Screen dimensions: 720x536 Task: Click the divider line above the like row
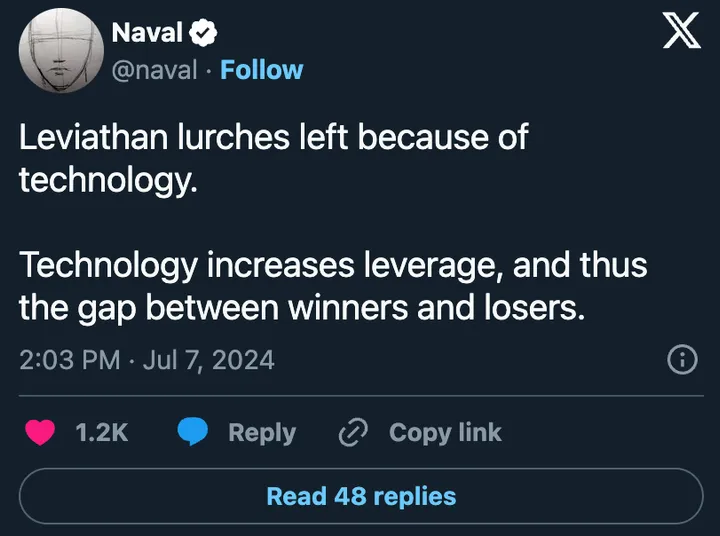(x=360, y=396)
